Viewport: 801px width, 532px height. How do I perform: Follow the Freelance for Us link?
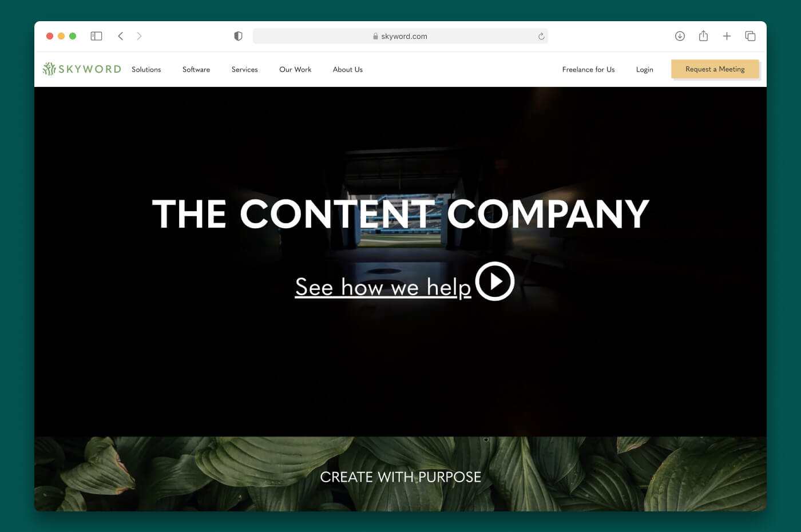pos(588,69)
